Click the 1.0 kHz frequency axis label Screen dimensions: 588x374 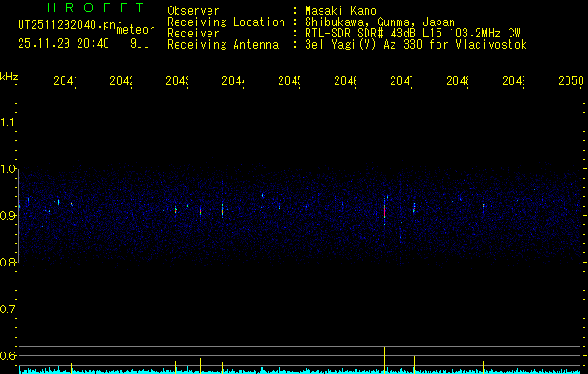pos(7,169)
